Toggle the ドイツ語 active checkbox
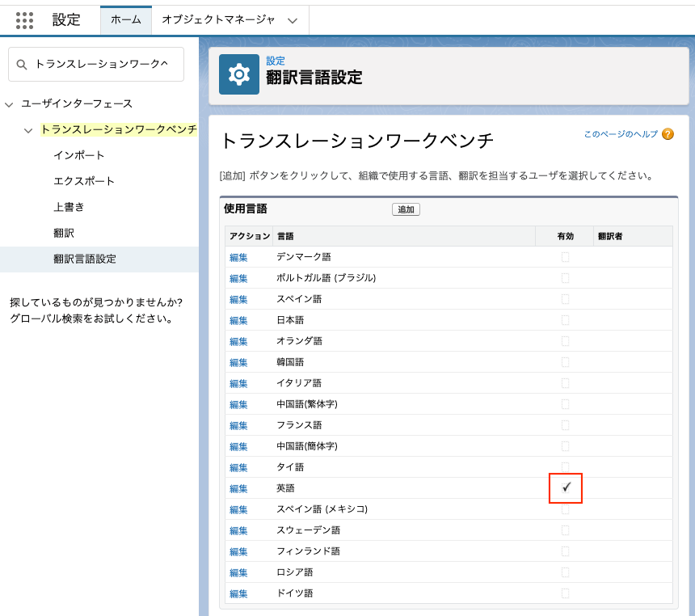This screenshot has height=616, width=695. pos(566,593)
